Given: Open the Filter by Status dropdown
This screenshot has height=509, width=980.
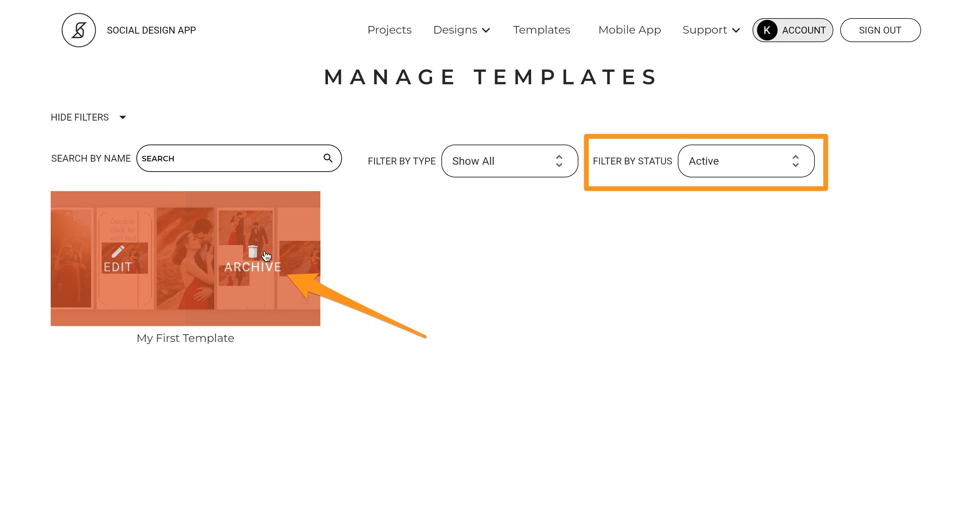Looking at the screenshot, I should (x=746, y=161).
